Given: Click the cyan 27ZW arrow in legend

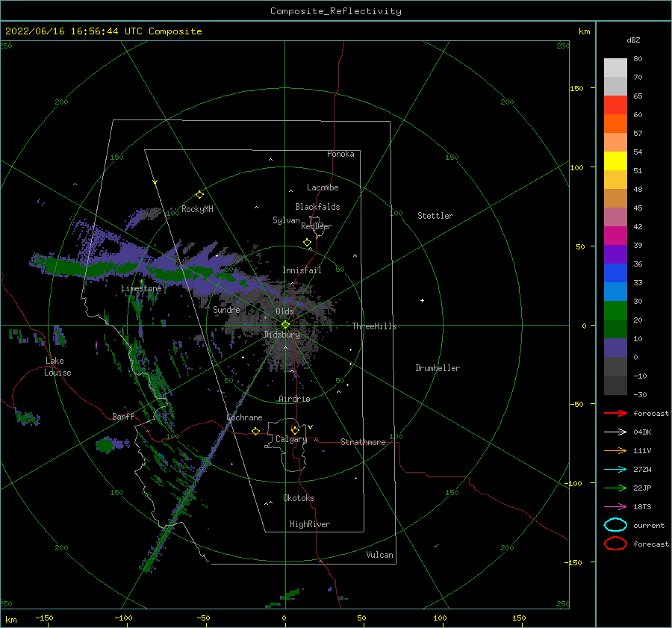Looking at the screenshot, I should point(615,470).
